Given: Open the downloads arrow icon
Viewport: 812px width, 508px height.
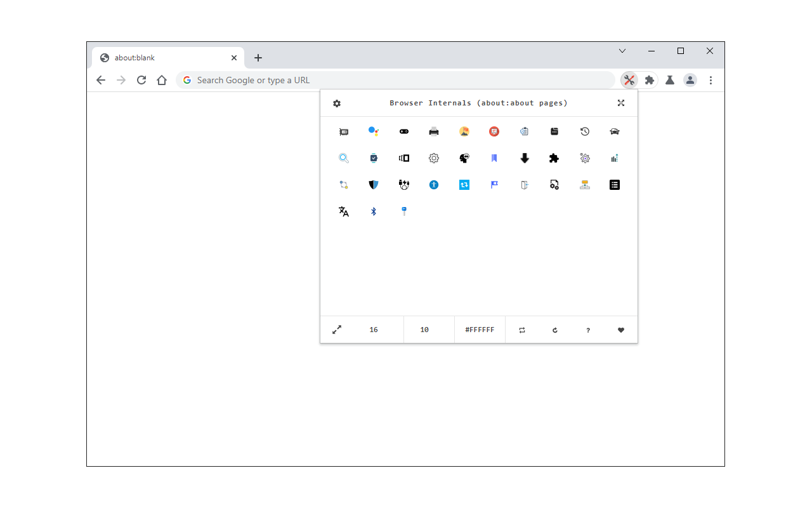Looking at the screenshot, I should coord(524,158).
